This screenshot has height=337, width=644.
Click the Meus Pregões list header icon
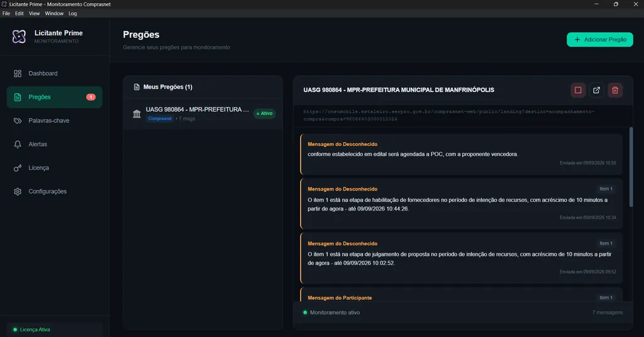point(136,87)
